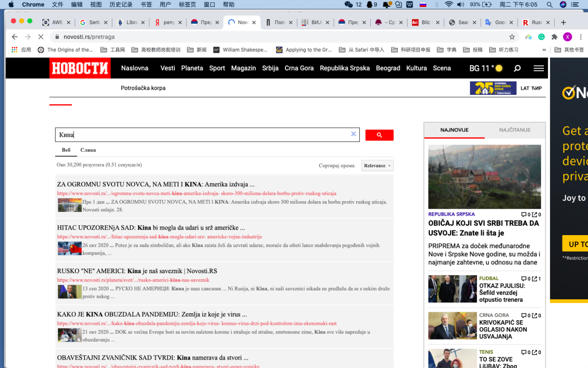Screen dimensions: 588x368
Task: Open the Kultura section
Action: (x=416, y=68)
